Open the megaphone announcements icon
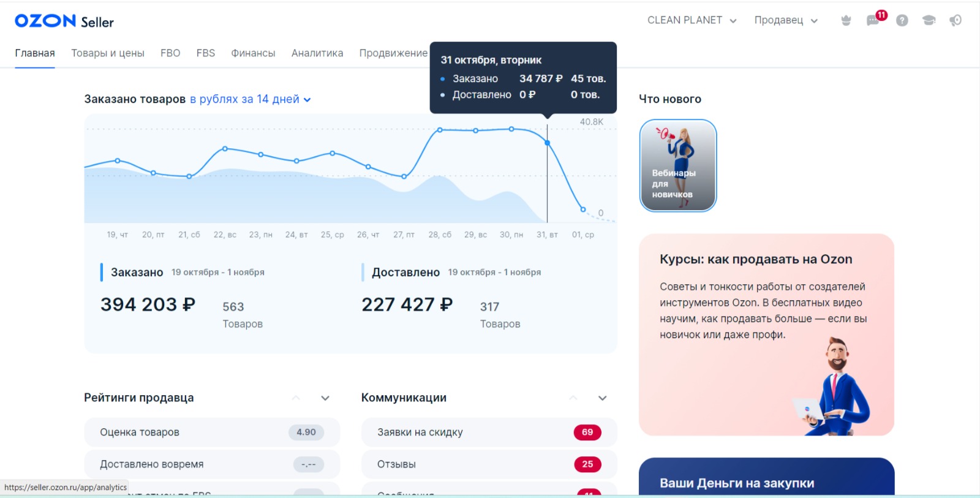 pyautogui.click(x=956, y=20)
